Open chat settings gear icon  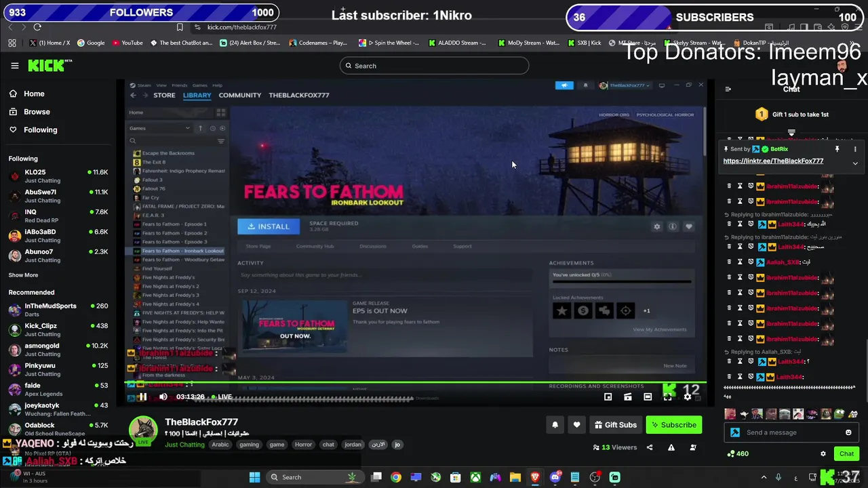(x=823, y=454)
